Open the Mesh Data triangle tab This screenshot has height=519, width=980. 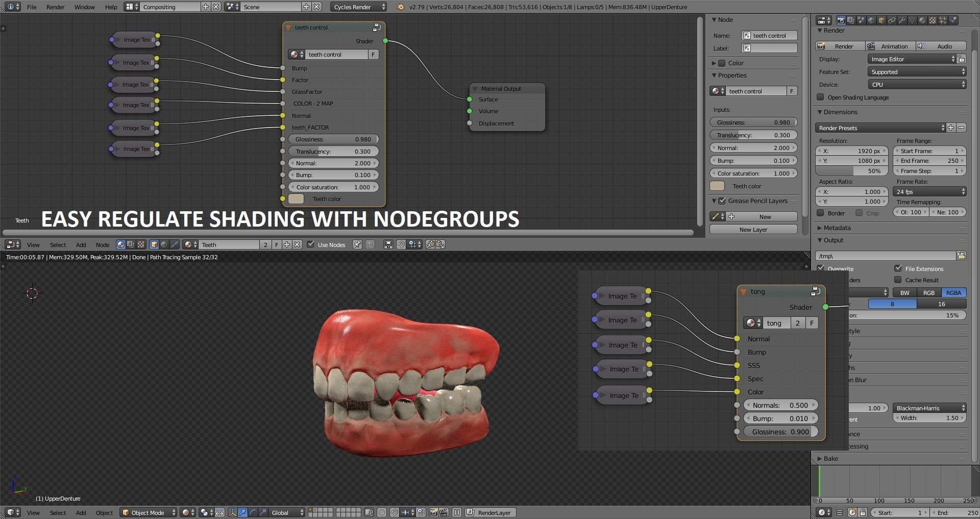coord(912,20)
